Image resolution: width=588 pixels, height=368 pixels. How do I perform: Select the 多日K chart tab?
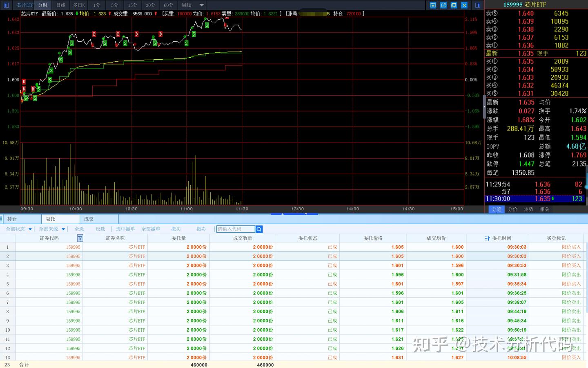[79, 5]
